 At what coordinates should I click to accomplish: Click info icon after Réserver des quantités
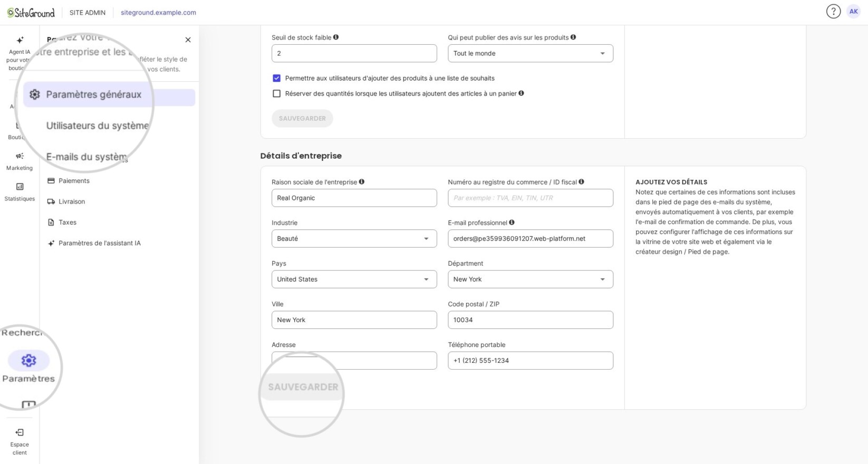[x=521, y=93]
